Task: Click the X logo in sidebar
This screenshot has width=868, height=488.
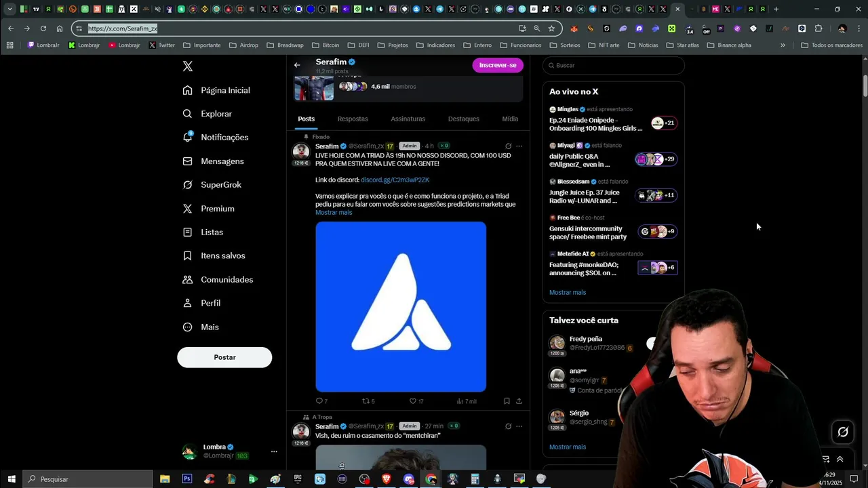Action: [188, 66]
